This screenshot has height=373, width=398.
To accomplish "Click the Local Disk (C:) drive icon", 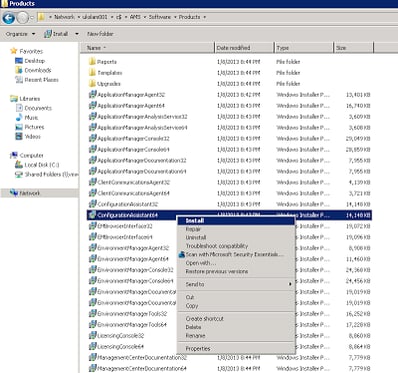I will click(19, 165).
